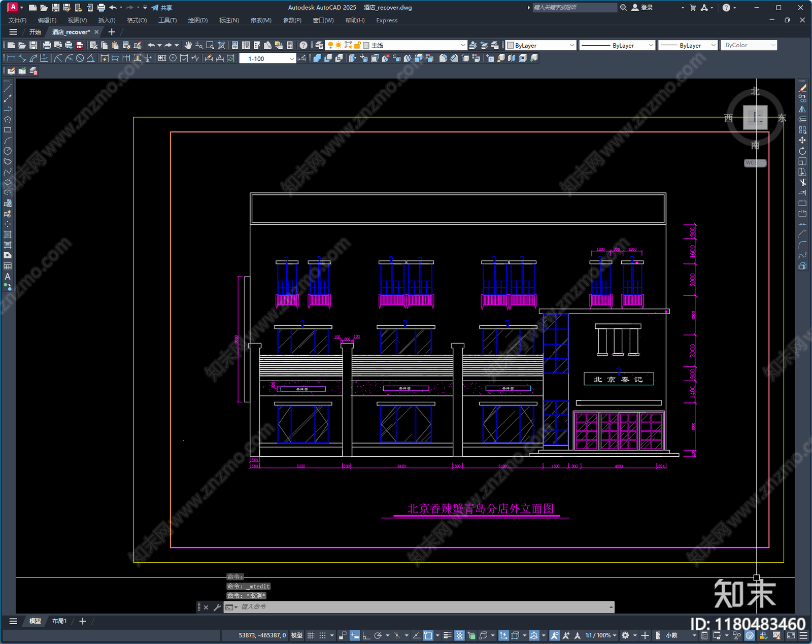Click the color control swatch beside ByLayer
This screenshot has height=644, width=812.
click(511, 45)
